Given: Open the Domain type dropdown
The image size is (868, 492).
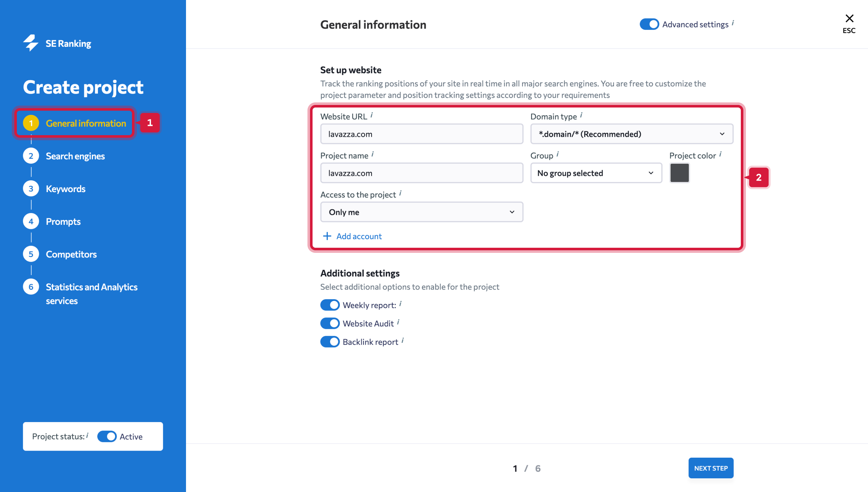Looking at the screenshot, I should [x=631, y=134].
